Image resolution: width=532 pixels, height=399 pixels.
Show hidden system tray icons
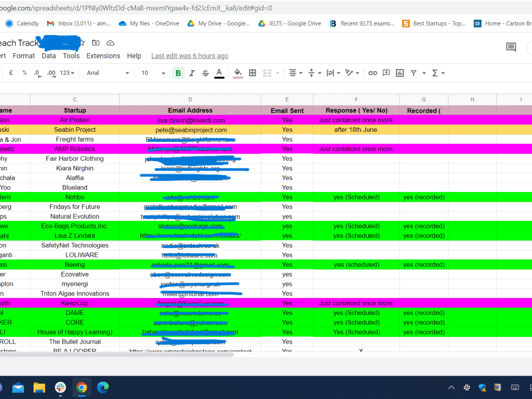pyautogui.click(x=451, y=387)
